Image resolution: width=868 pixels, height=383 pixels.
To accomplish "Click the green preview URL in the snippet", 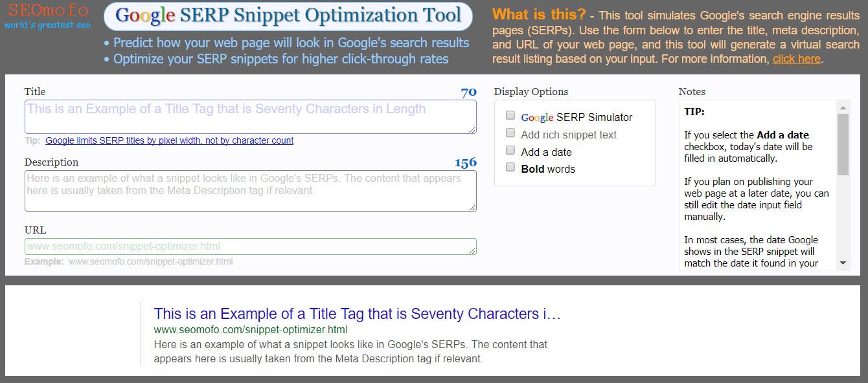I will [251, 329].
